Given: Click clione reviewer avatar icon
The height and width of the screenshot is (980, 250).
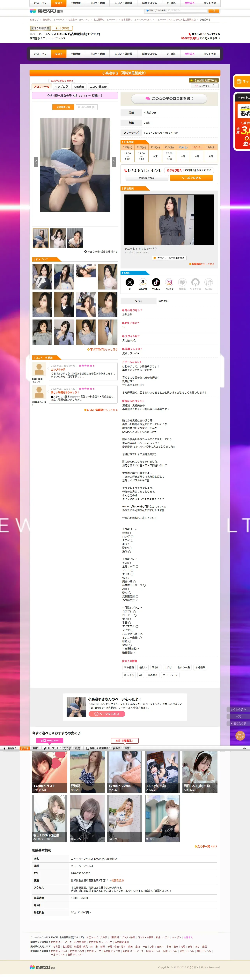Looking at the screenshot, I should pyautogui.click(x=38, y=392).
